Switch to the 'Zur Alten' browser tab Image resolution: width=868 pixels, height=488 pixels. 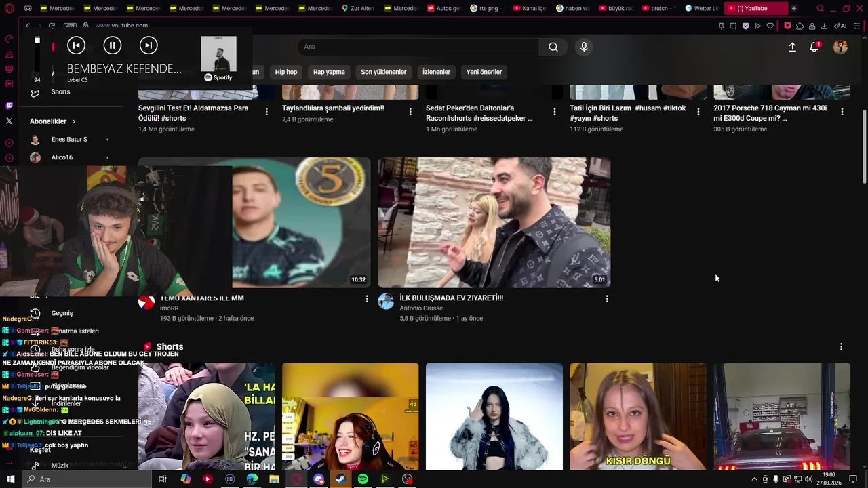(357, 8)
